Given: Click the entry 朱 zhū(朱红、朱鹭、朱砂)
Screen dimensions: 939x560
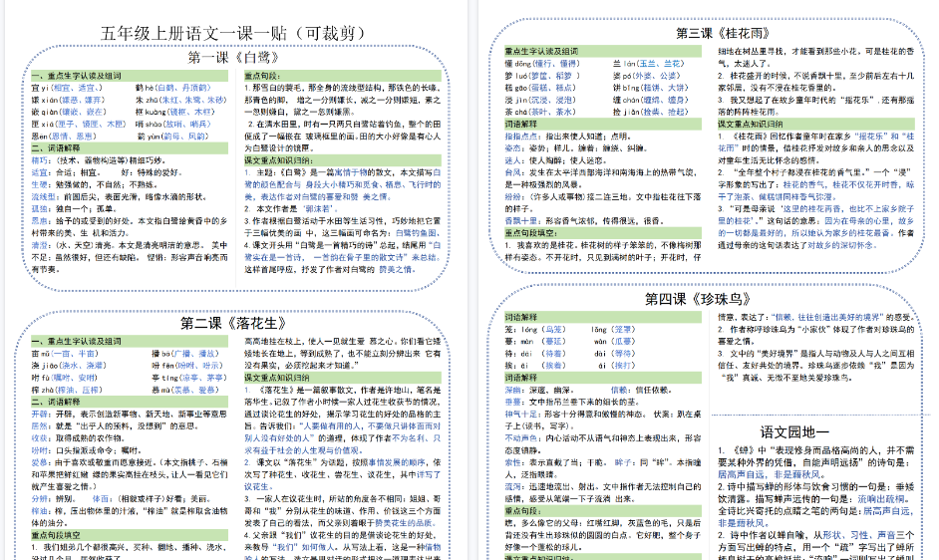Looking at the screenshot, I should [180, 100].
